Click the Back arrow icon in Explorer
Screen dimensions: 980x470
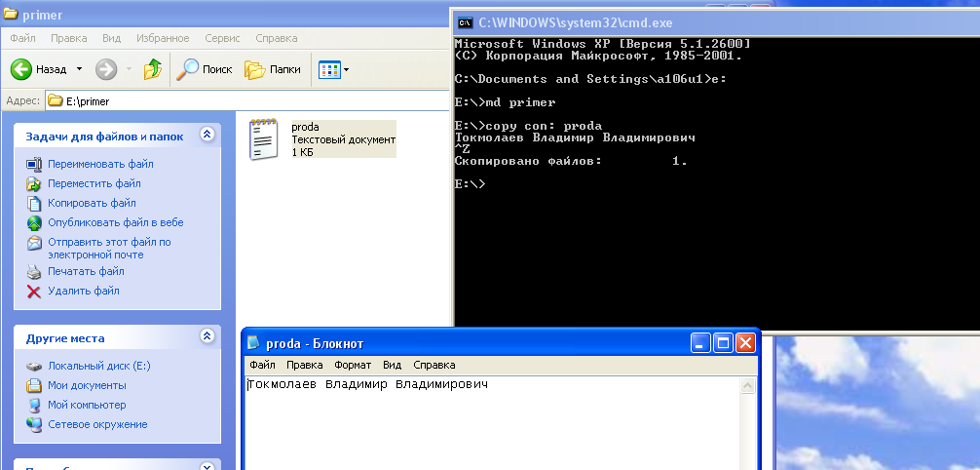pyautogui.click(x=21, y=69)
